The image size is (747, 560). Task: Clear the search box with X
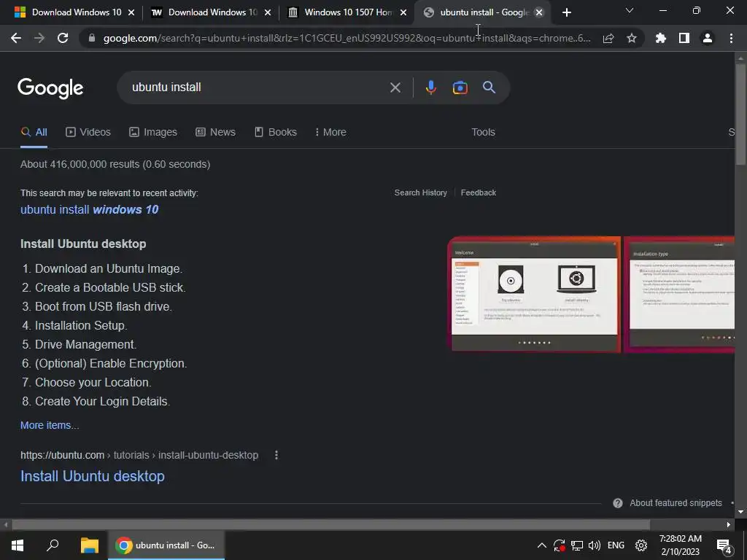tap(395, 87)
